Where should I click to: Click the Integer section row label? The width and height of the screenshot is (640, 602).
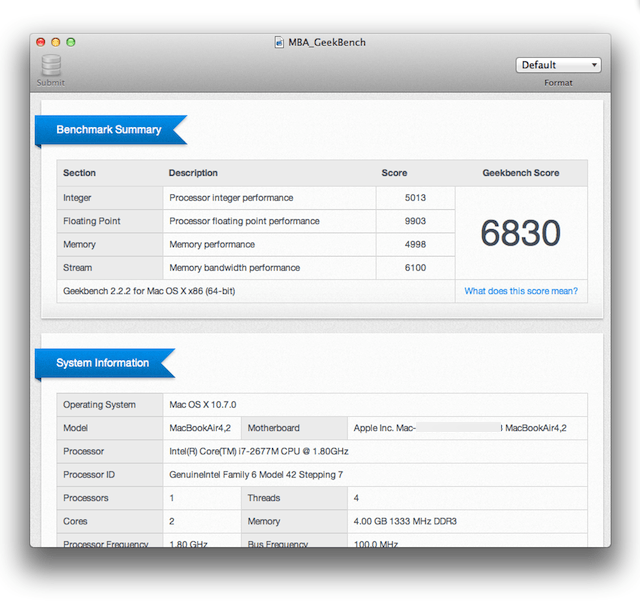click(x=77, y=198)
